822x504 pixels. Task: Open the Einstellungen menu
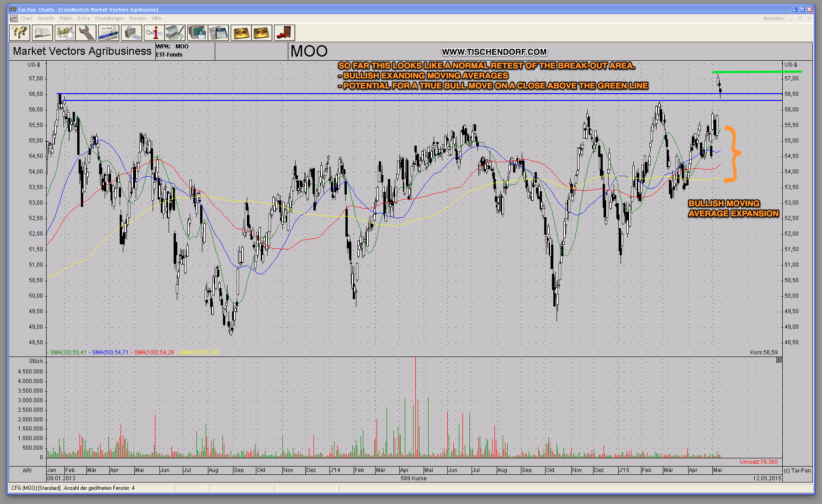tap(109, 18)
